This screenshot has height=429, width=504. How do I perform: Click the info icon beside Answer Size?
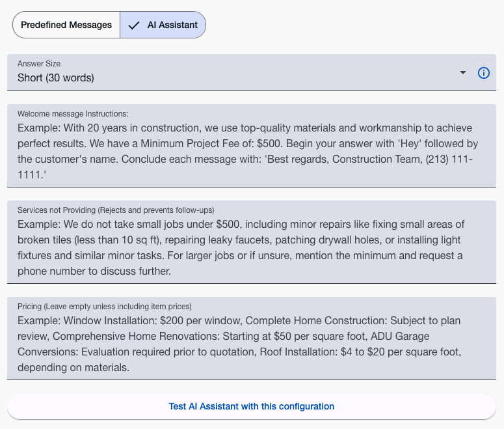point(483,73)
